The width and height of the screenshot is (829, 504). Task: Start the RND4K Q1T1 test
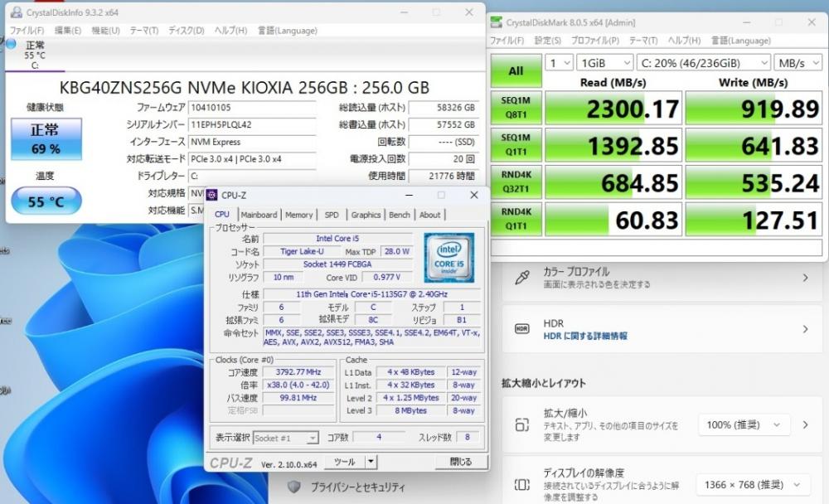pyautogui.click(x=516, y=218)
